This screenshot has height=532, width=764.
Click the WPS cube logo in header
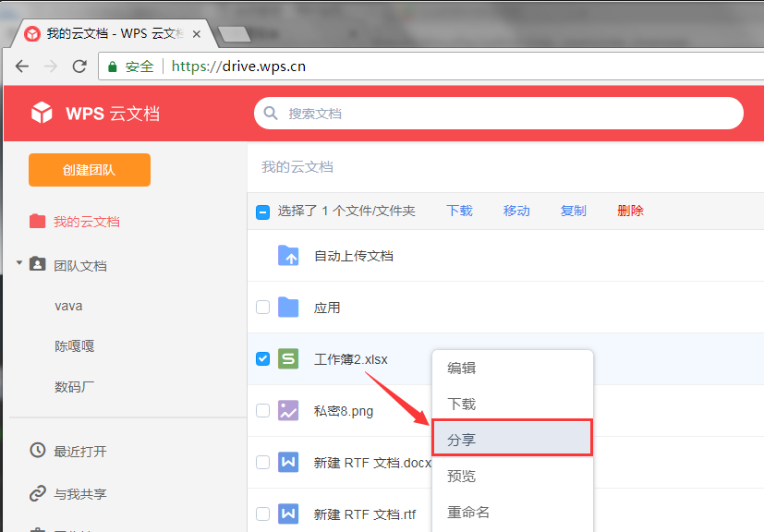point(42,113)
